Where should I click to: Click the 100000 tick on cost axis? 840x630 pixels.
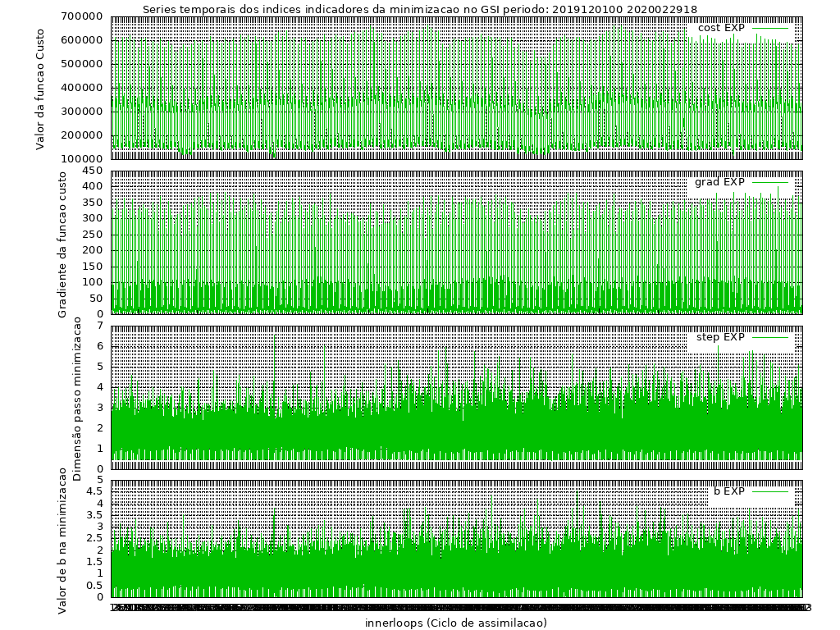80,158
